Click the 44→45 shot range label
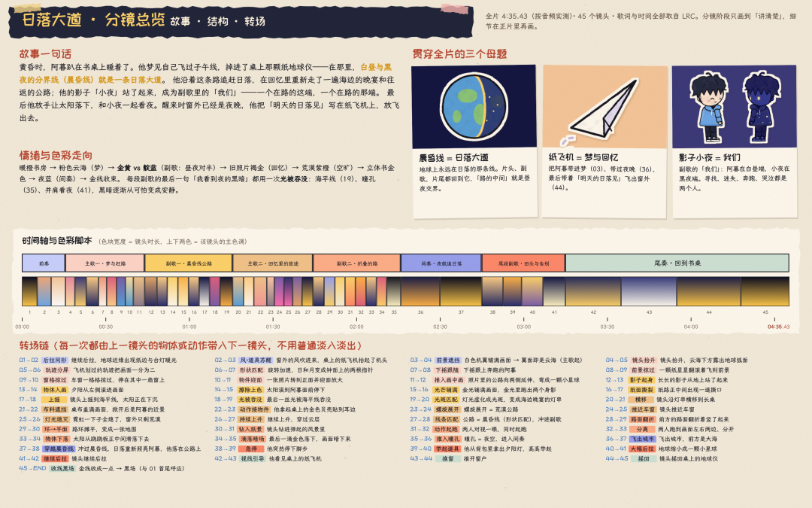Image resolution: width=812 pixels, height=508 pixels. pyautogui.click(x=617, y=458)
